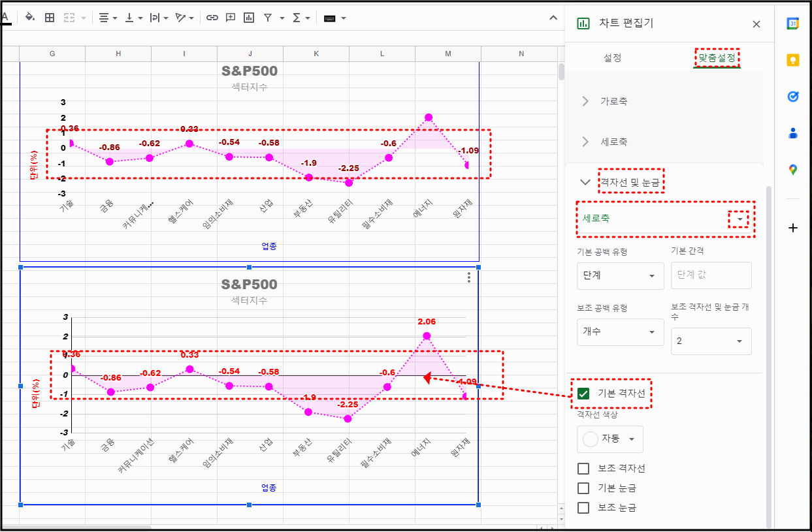The image size is (812, 532).
Task: Select column J header
Action: click(250, 54)
